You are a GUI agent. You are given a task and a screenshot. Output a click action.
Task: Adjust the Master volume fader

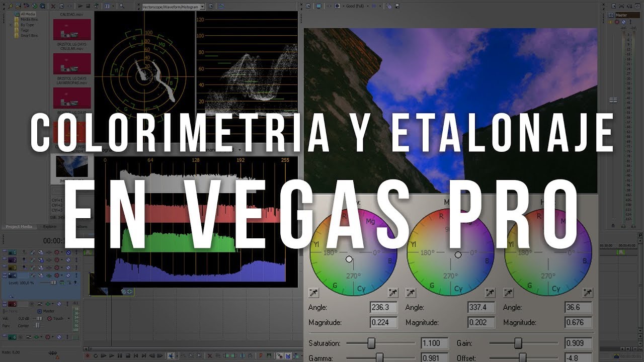(613, 100)
